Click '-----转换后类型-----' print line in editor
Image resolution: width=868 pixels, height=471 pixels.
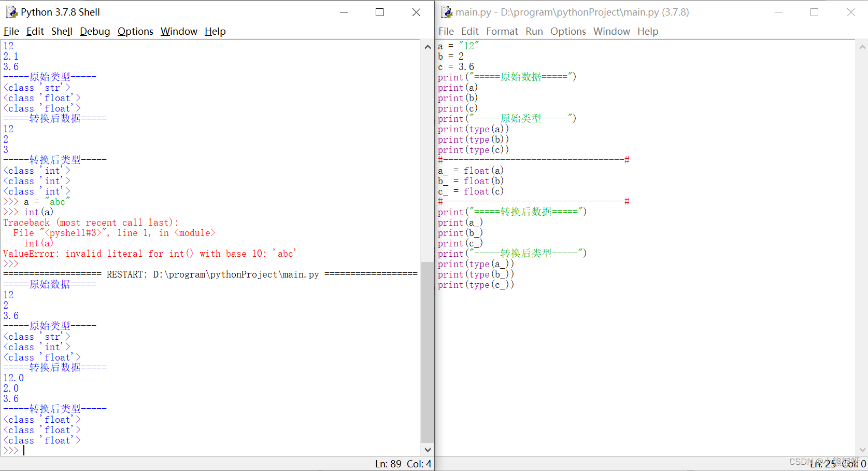[512, 254]
